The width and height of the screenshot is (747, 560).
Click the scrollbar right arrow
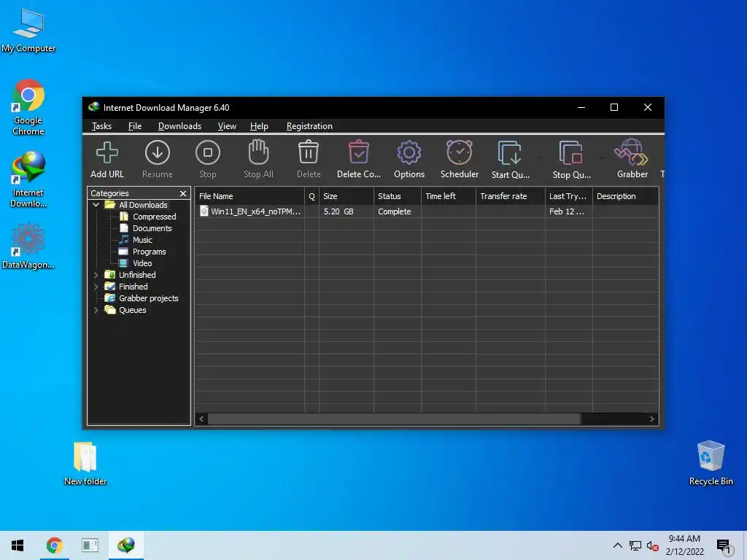[x=651, y=419]
